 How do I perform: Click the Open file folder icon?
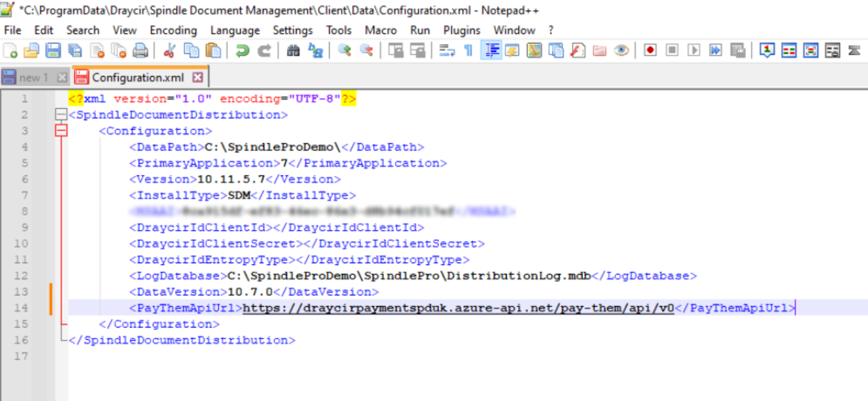[x=32, y=50]
